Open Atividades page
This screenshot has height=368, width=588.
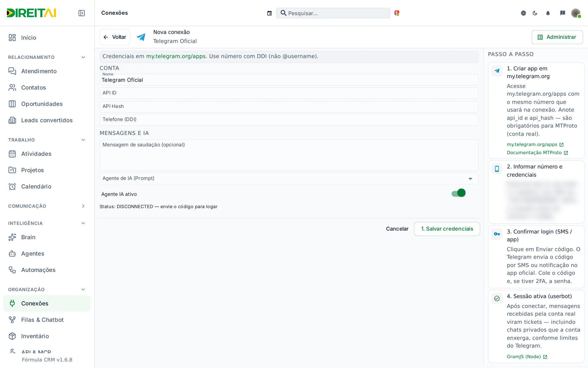click(47, 154)
